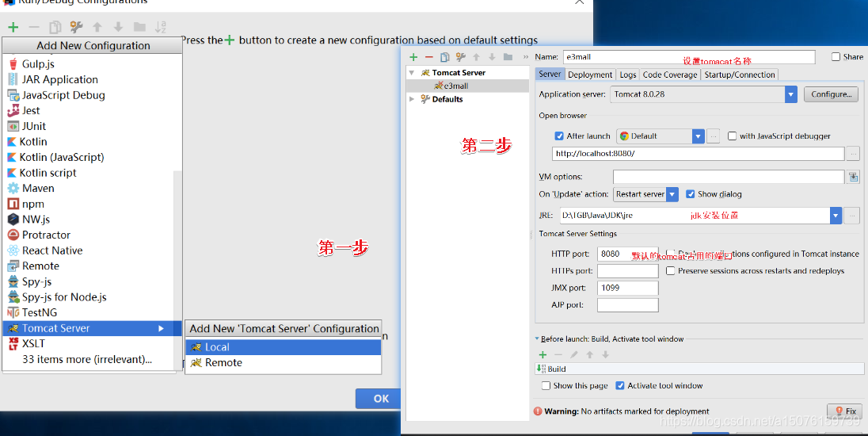Click the Fix button
This screenshot has width=868, height=436.
845,411
